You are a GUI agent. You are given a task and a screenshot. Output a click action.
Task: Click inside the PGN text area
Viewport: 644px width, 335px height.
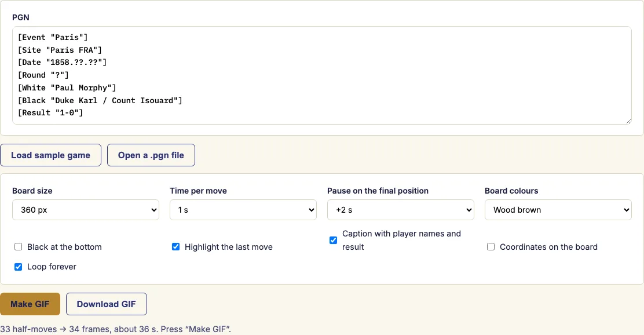pyautogui.click(x=321, y=75)
